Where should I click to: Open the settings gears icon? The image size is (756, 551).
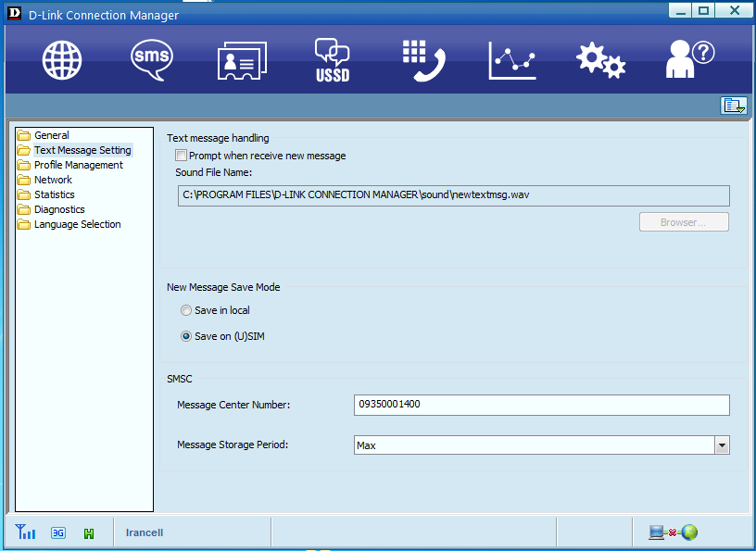click(x=600, y=61)
